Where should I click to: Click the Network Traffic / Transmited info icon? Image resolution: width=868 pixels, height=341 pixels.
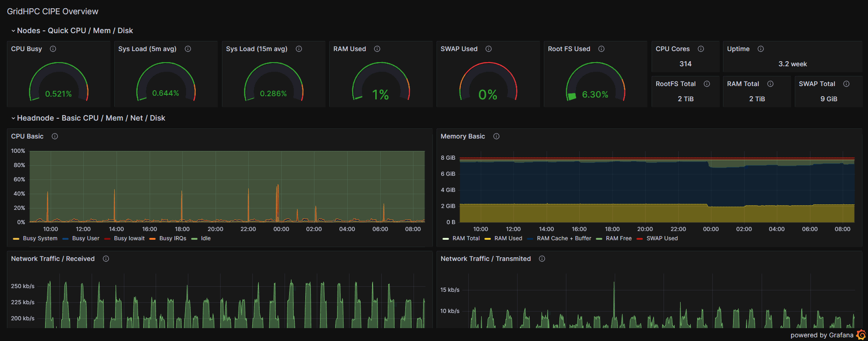[542, 259]
